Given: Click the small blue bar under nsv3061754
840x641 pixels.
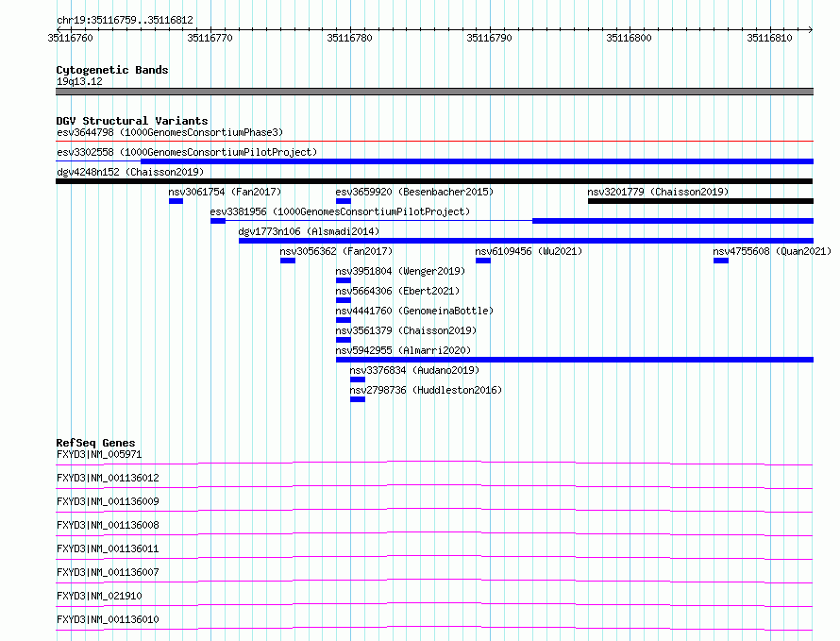Looking at the screenshot, I should click(x=176, y=201).
